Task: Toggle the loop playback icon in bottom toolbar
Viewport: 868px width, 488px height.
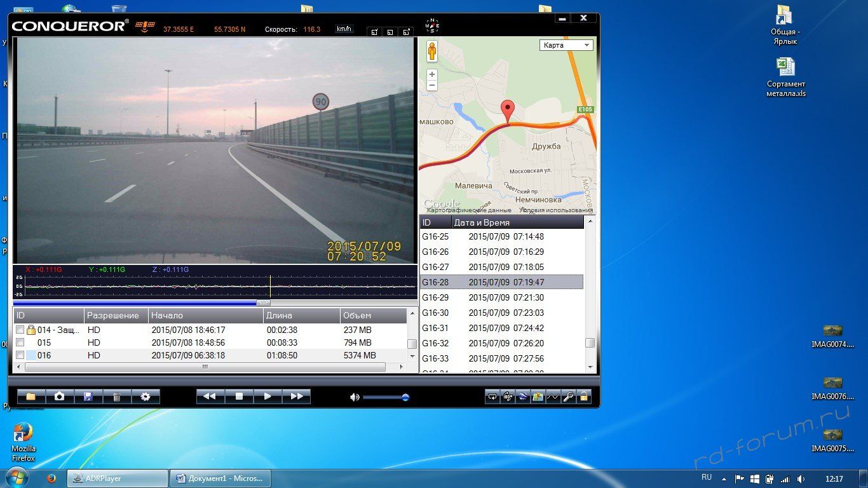Action: point(492,397)
